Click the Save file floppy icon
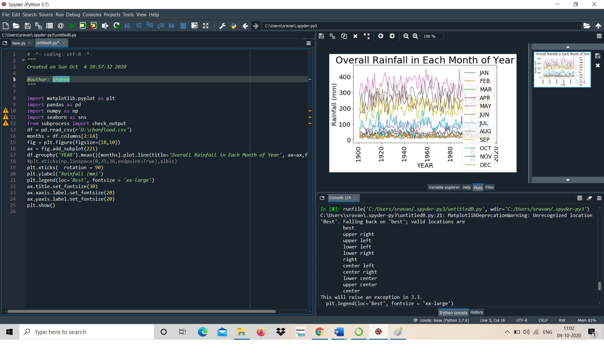The image size is (604, 364). [x=27, y=26]
